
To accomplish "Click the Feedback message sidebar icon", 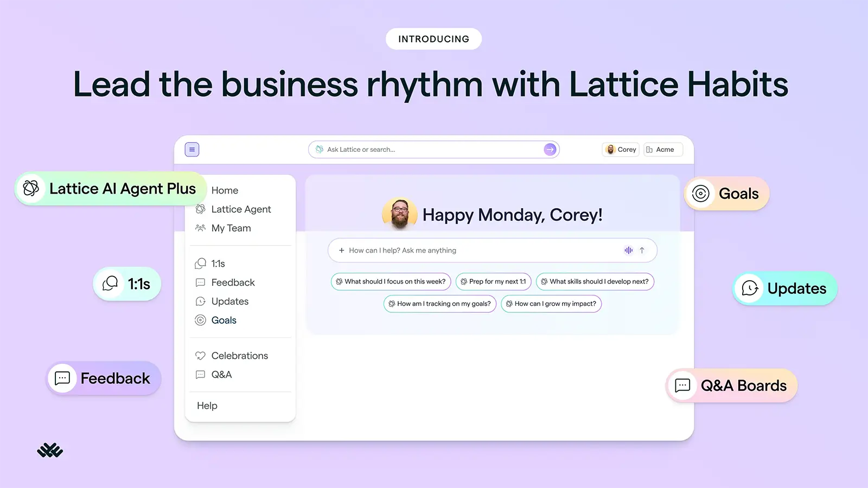I will (x=200, y=282).
